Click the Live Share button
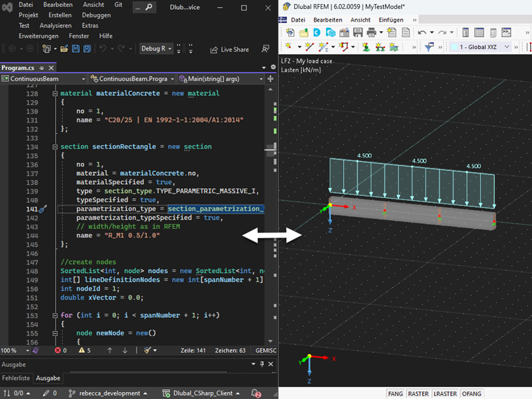 [230, 50]
